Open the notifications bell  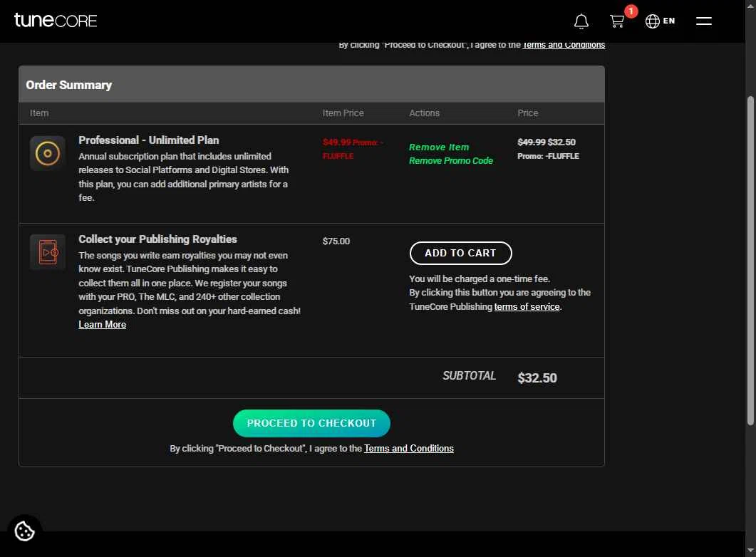point(581,21)
